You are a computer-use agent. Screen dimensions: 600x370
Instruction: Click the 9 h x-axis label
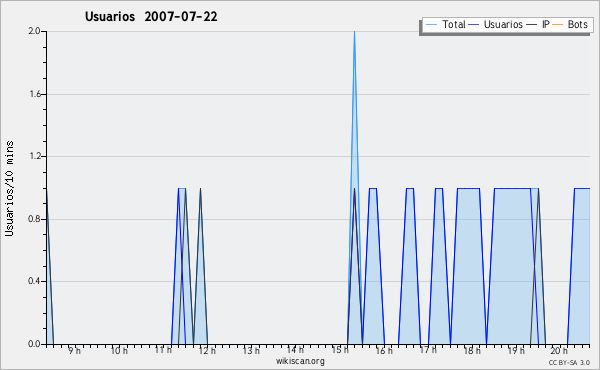pyautogui.click(x=75, y=350)
